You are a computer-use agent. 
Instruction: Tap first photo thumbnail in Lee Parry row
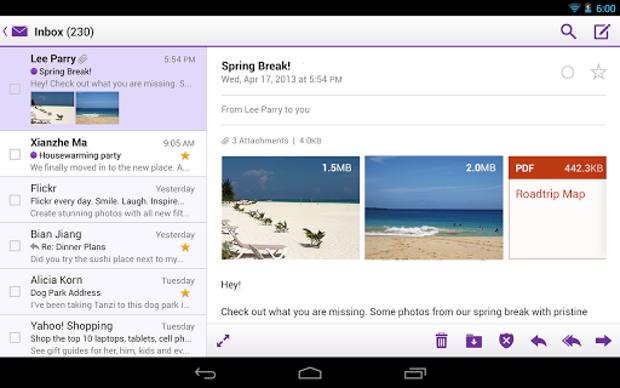tap(52, 108)
